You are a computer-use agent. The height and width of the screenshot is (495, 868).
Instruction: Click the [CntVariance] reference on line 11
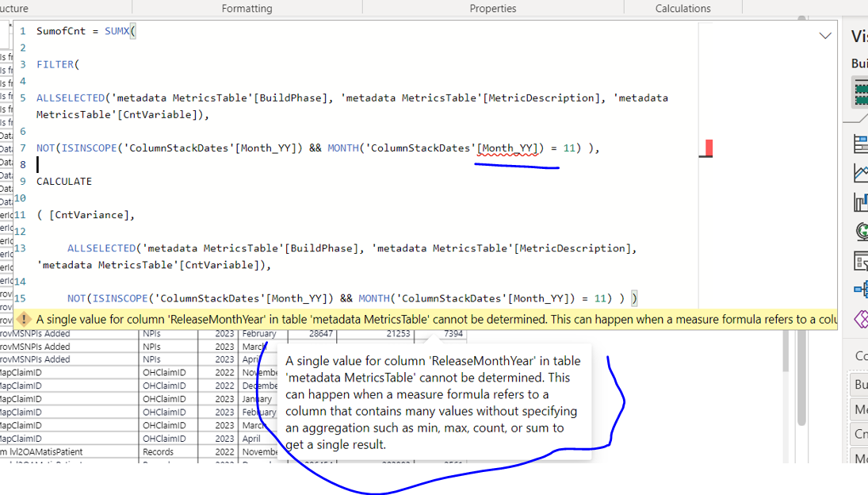click(x=89, y=215)
